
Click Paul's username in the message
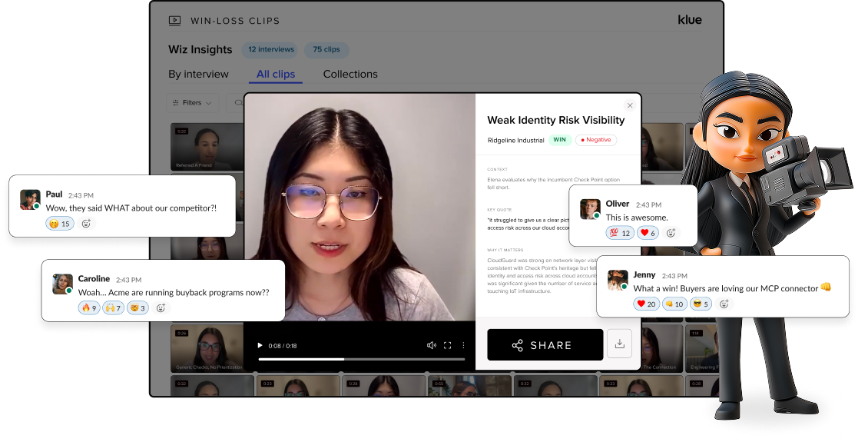(x=55, y=194)
